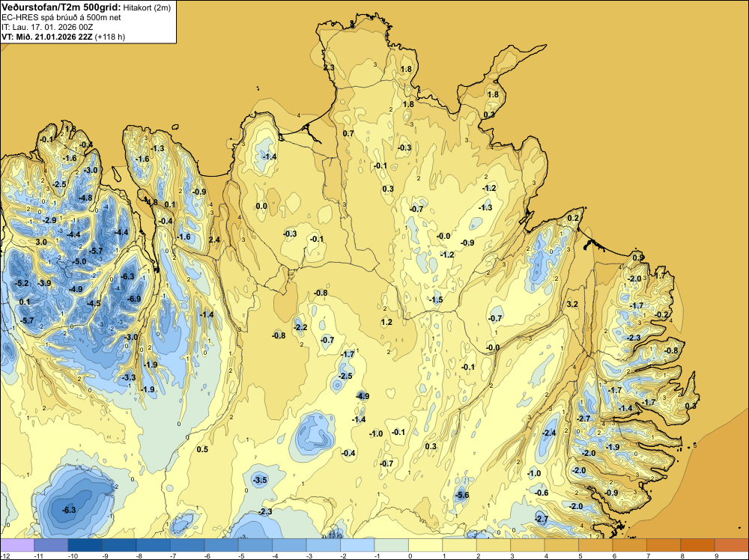Click the 2.4 temperature value
The image size is (749, 560).
pos(214,239)
